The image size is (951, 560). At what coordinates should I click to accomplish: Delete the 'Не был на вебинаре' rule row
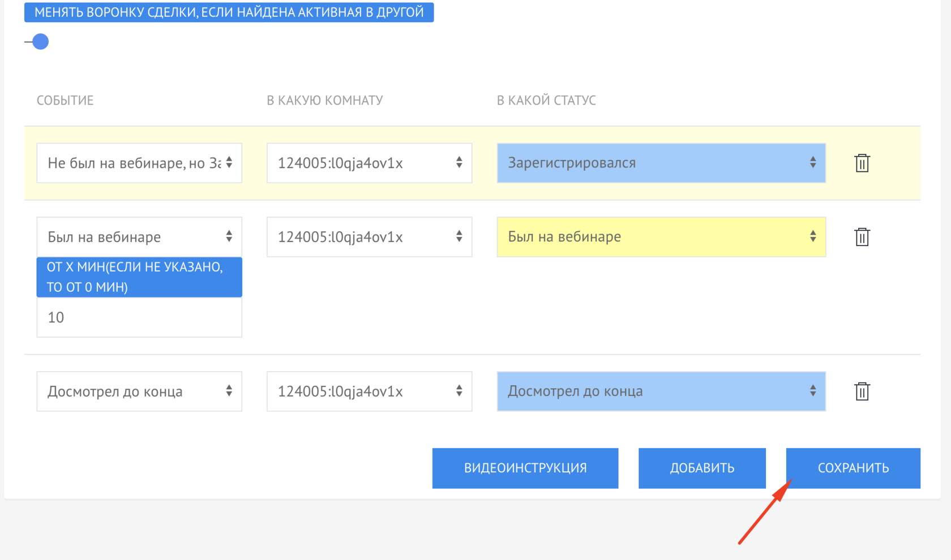tap(862, 163)
